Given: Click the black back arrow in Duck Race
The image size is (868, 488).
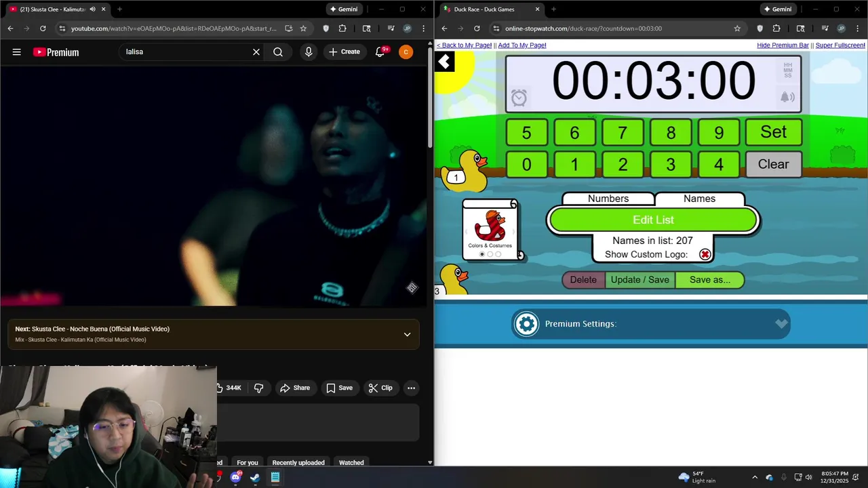Looking at the screenshot, I should (444, 62).
